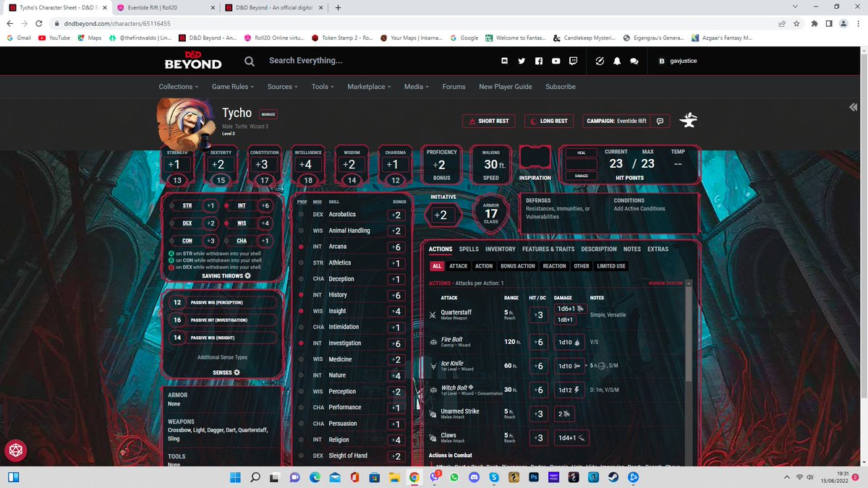Toggle Perception proficiency dot
The width and height of the screenshot is (868, 488).
302,391
